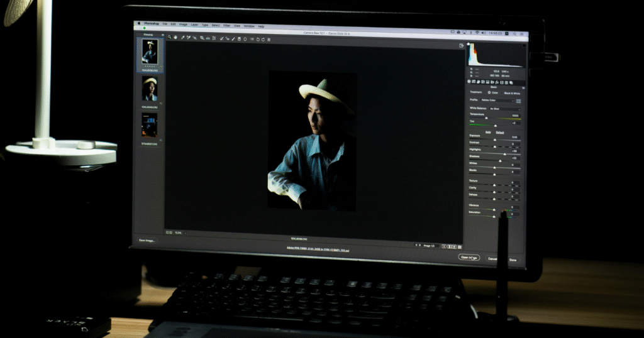Click the Temperature slider handle
The width and height of the screenshot is (644, 338).
pyautogui.click(x=486, y=118)
